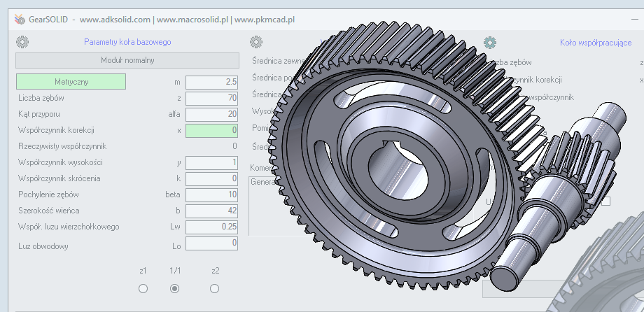This screenshot has height=312, width=644.
Task: Toggle the green Metryczny button
Action: click(x=71, y=82)
